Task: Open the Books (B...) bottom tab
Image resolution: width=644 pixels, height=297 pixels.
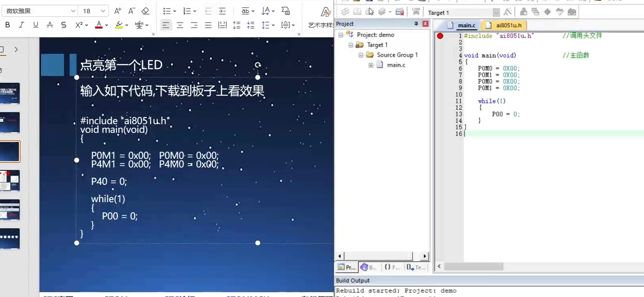Action: (x=368, y=267)
